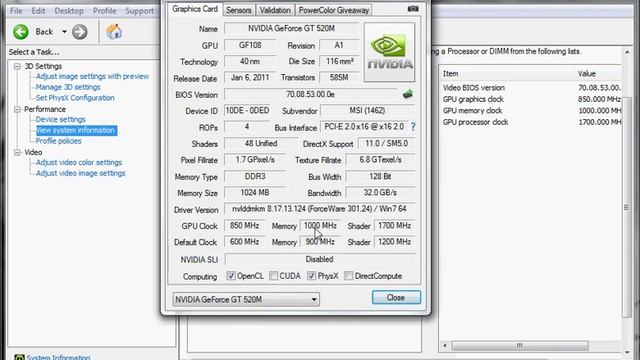Open the File menu
The image size is (640, 360).
coord(16,11)
